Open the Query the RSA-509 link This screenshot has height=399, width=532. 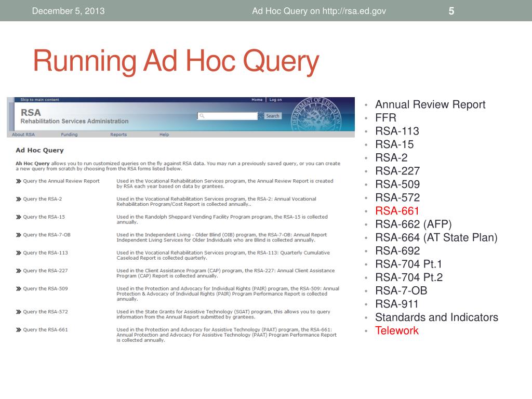point(46,289)
